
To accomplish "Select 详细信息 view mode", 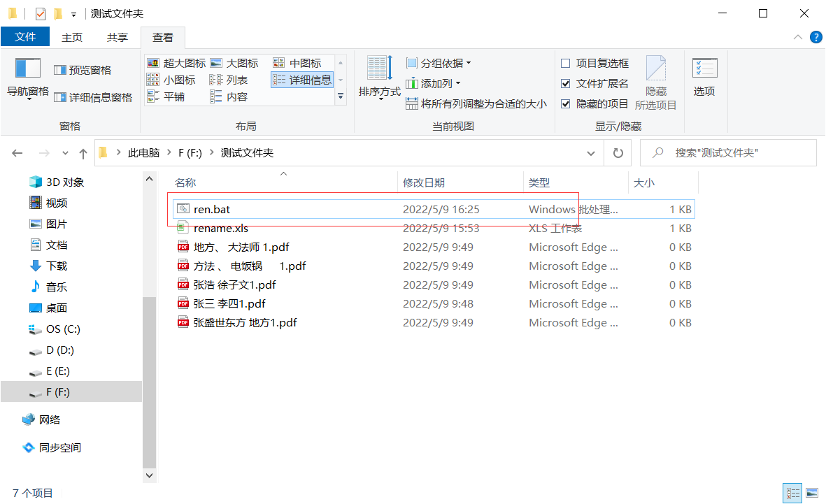I will pos(302,79).
